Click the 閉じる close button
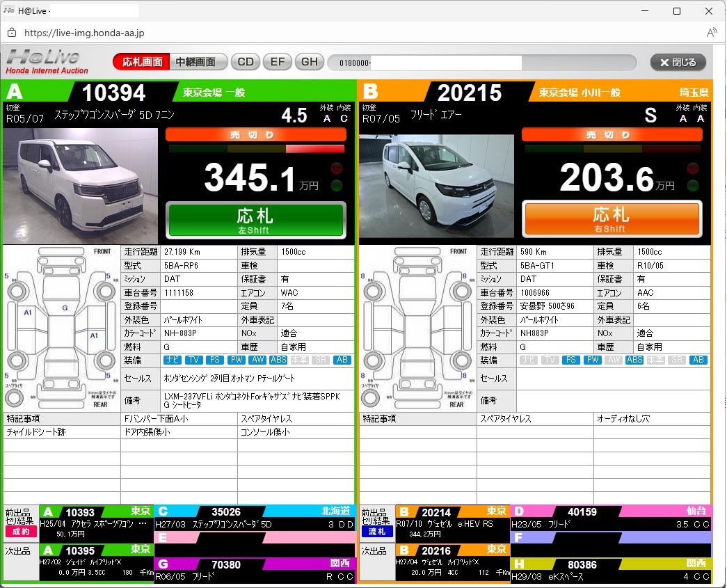This screenshot has height=588, width=727. (678, 62)
